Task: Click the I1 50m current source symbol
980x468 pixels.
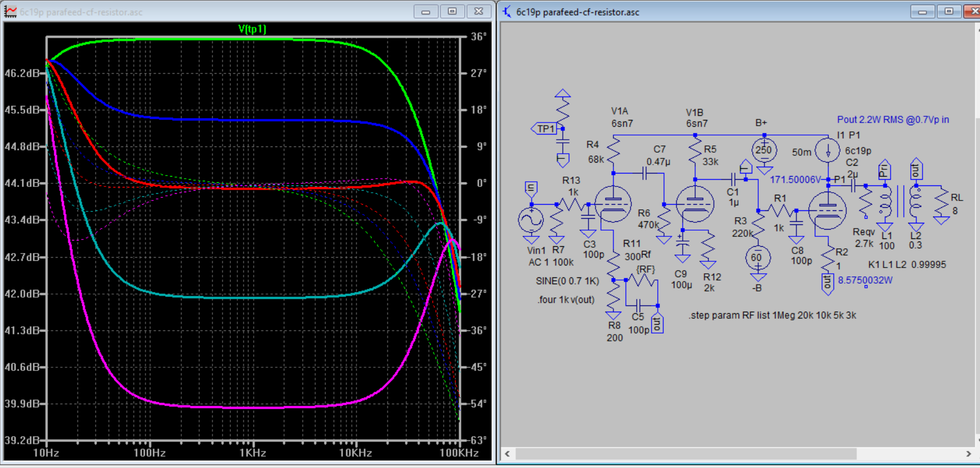Action: [x=828, y=151]
